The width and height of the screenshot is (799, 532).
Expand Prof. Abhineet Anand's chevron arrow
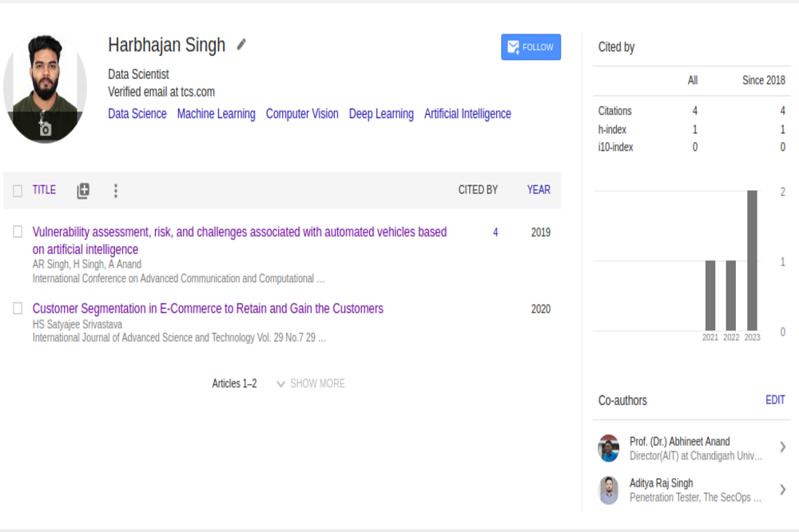coord(782,447)
